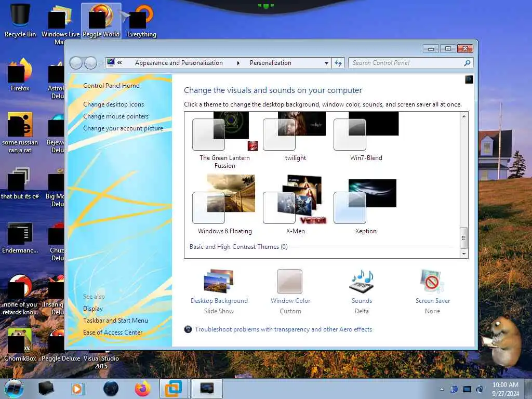The height and width of the screenshot is (399, 532).
Task: Select the Windows 8 Floating theme
Action: point(224,205)
